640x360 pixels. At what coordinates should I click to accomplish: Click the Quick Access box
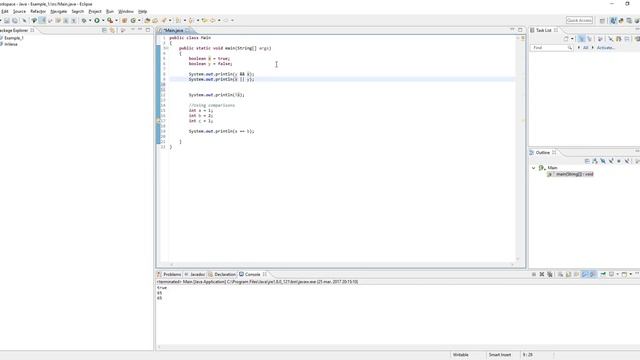click(579, 20)
